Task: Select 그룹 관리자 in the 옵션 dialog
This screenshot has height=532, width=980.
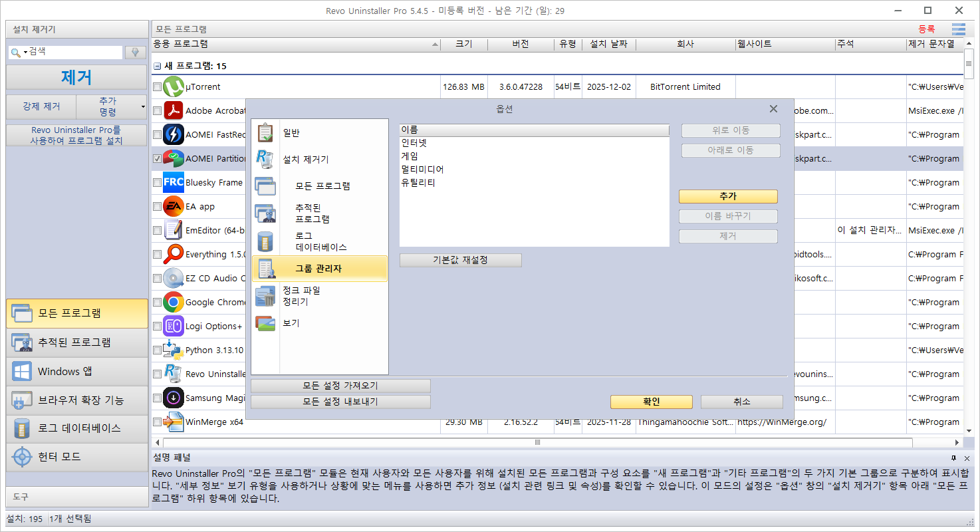Action: (x=320, y=269)
